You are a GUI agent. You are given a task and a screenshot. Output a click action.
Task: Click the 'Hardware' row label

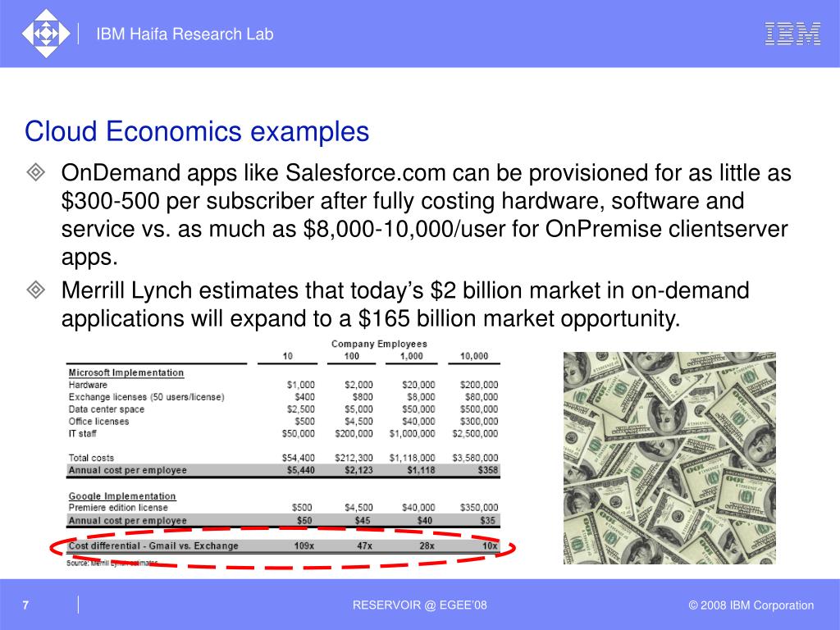pos(88,385)
